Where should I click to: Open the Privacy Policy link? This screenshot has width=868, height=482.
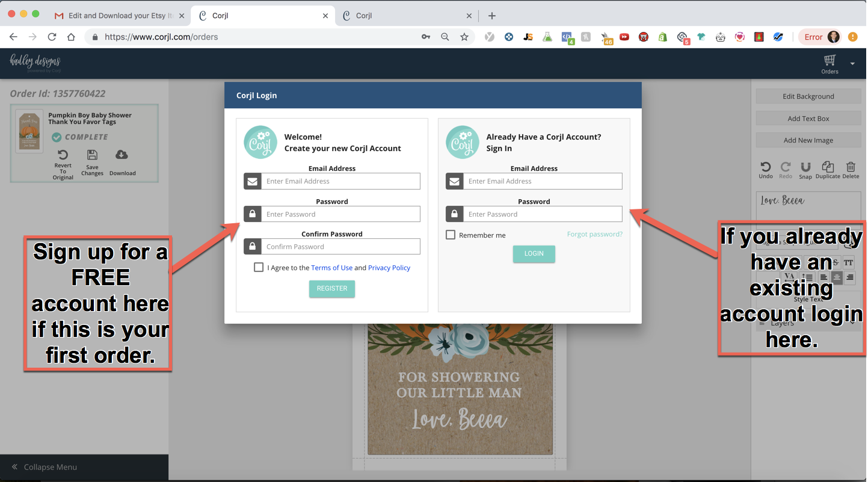click(389, 268)
